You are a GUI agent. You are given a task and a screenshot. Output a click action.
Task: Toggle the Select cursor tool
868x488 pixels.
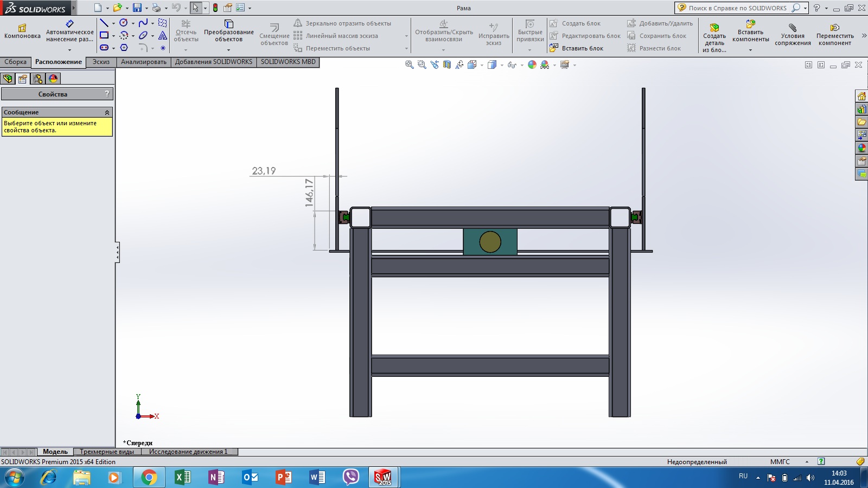(x=195, y=8)
